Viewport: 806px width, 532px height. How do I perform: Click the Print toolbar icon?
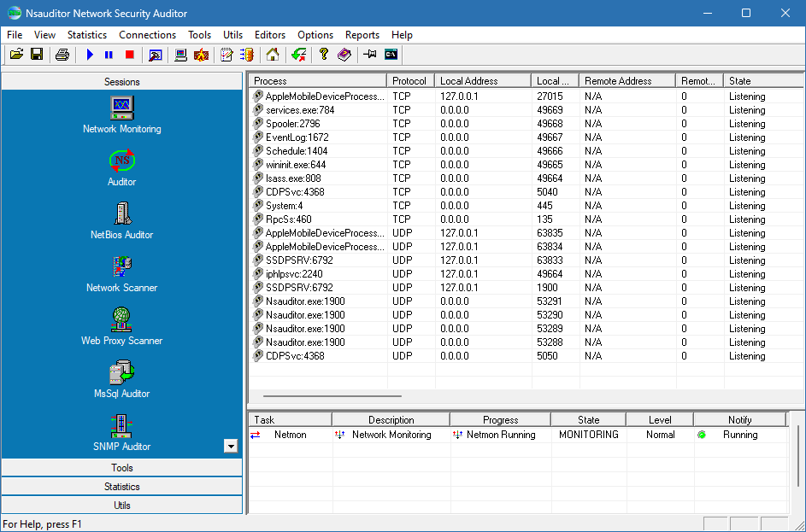point(62,55)
